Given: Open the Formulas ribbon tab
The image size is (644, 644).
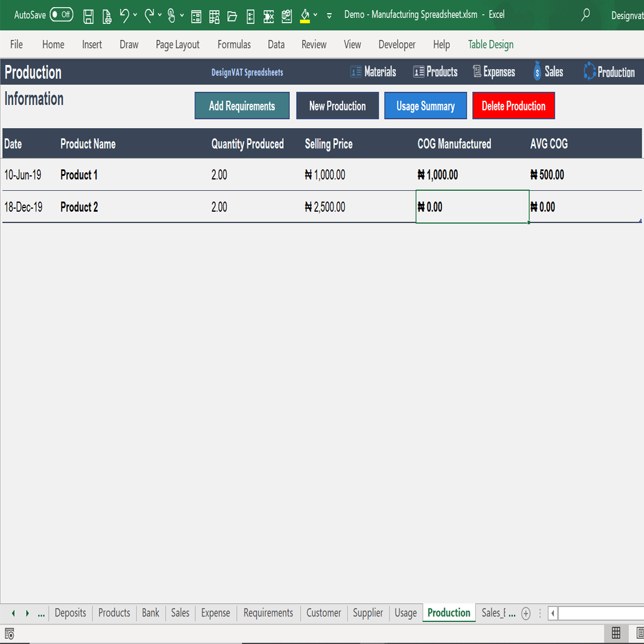Looking at the screenshot, I should click(234, 44).
